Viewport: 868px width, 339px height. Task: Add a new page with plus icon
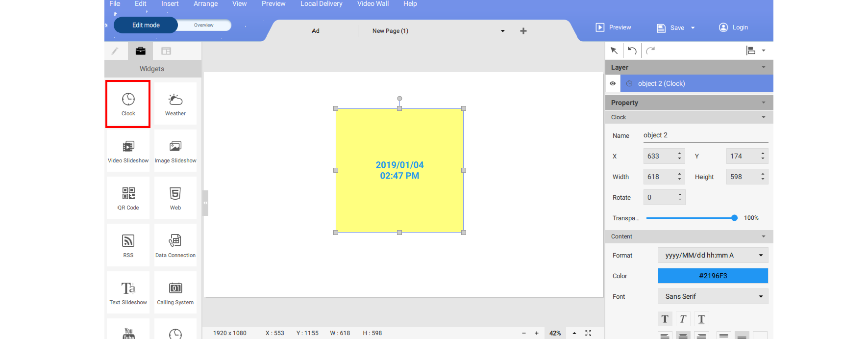(x=523, y=31)
